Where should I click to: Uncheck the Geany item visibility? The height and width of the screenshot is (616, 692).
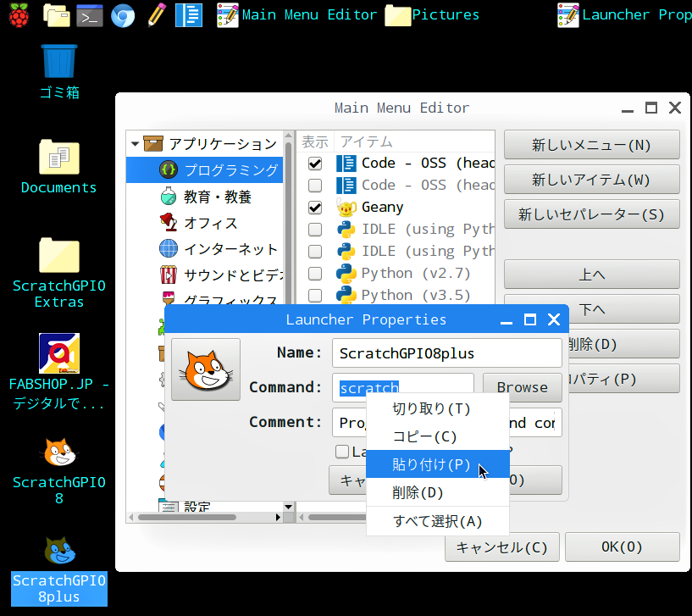pyautogui.click(x=315, y=208)
